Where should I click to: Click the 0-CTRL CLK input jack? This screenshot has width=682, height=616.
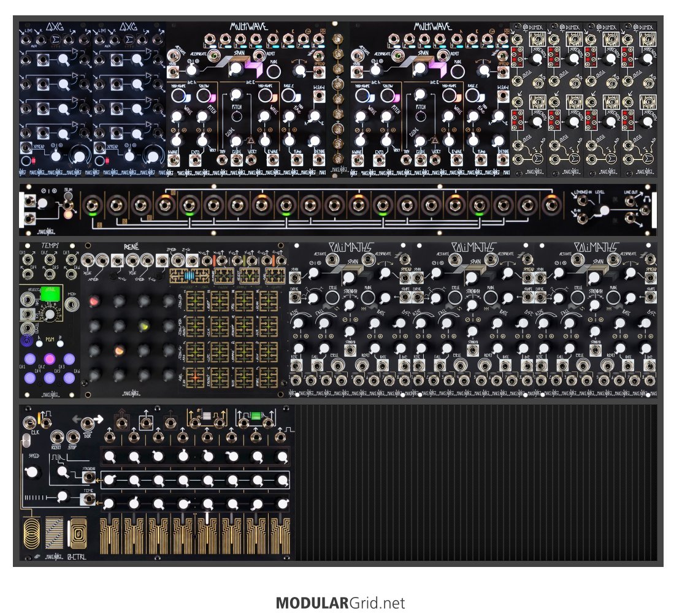pyautogui.click(x=29, y=422)
